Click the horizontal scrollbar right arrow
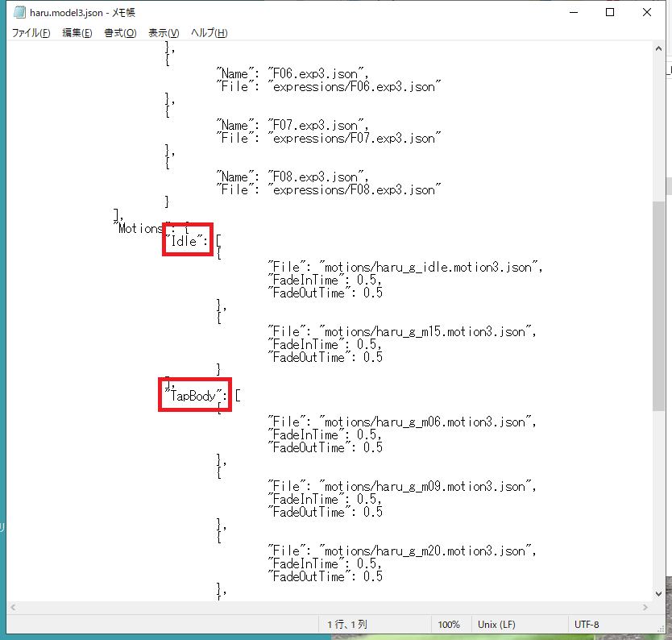Viewport: 672px width, 640px height. pyautogui.click(x=645, y=608)
